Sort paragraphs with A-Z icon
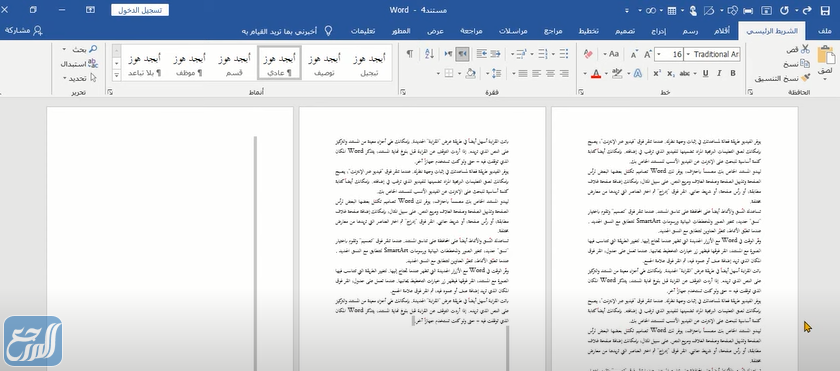Screen dimensions: 840x371 tap(429, 54)
